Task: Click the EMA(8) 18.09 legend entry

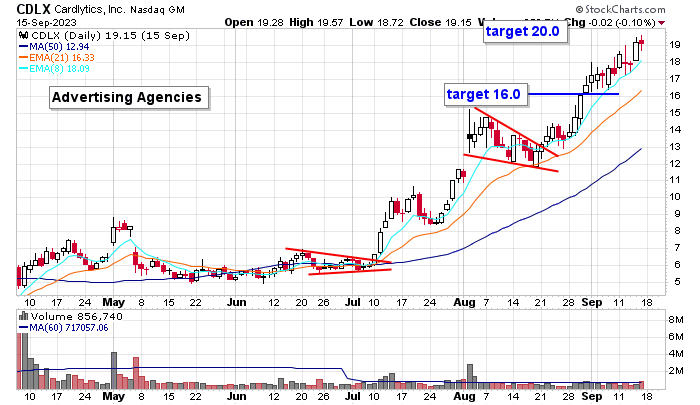Action: (x=54, y=69)
